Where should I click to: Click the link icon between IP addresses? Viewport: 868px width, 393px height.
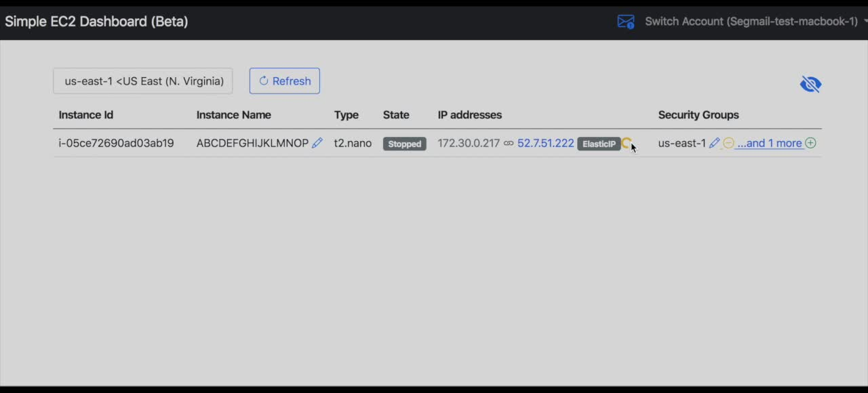[x=509, y=144]
